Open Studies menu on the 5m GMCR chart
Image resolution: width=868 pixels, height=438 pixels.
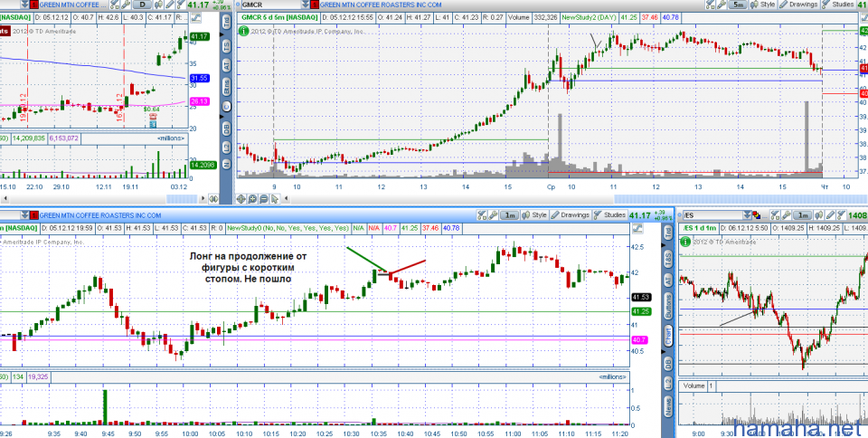click(838, 5)
